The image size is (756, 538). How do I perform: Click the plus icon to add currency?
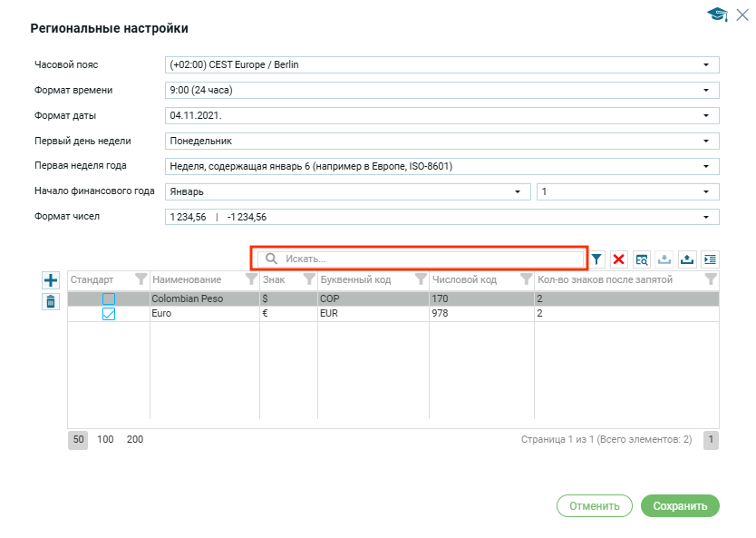(x=51, y=281)
